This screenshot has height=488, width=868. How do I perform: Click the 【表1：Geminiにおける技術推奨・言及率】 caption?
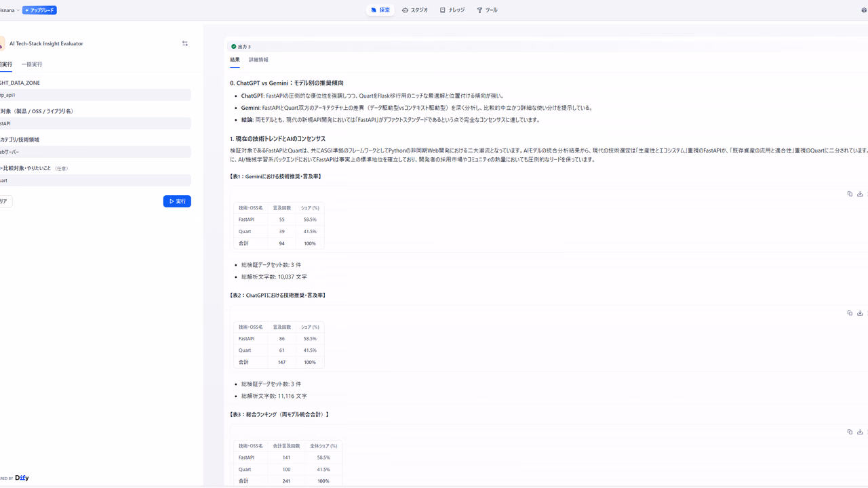click(275, 176)
